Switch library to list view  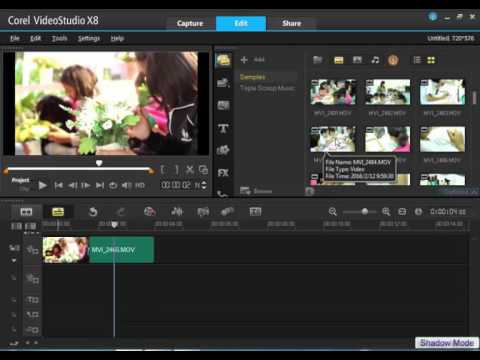[417, 60]
